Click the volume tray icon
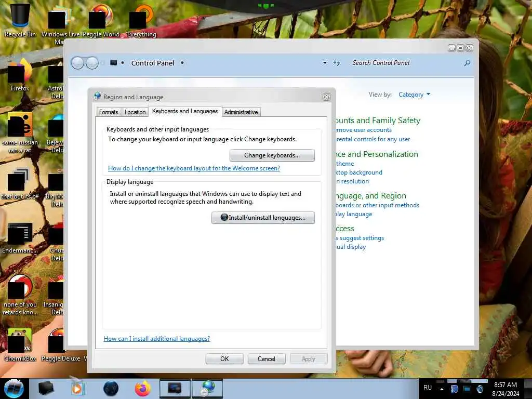This screenshot has height=399, width=532. pos(480,389)
